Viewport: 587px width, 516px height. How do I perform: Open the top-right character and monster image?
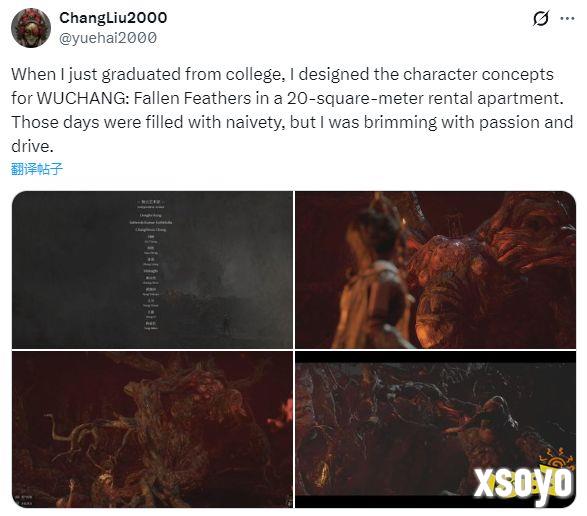click(x=435, y=270)
